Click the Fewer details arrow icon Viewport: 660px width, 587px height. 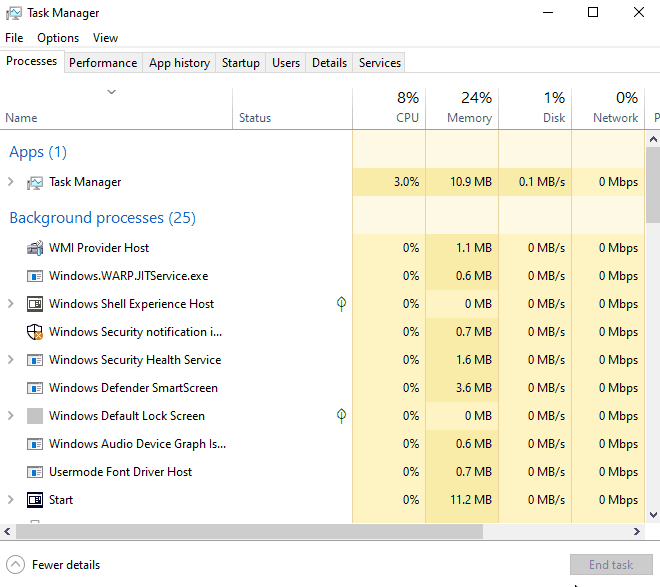16,565
